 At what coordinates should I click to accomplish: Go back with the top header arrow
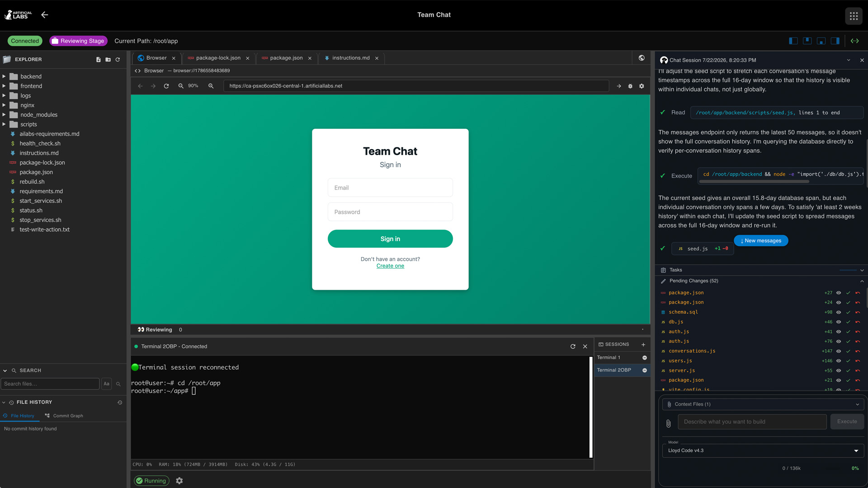click(44, 15)
